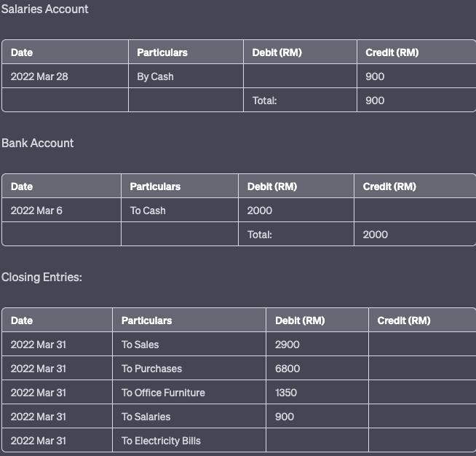The image size is (476, 456).
Task: Click the Credit (RM) header in Closing Entries
Action: point(404,321)
